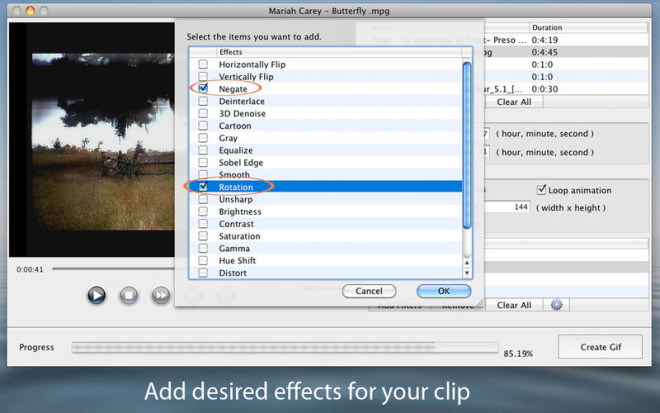Check the Gray effect checkbox

tap(203, 138)
